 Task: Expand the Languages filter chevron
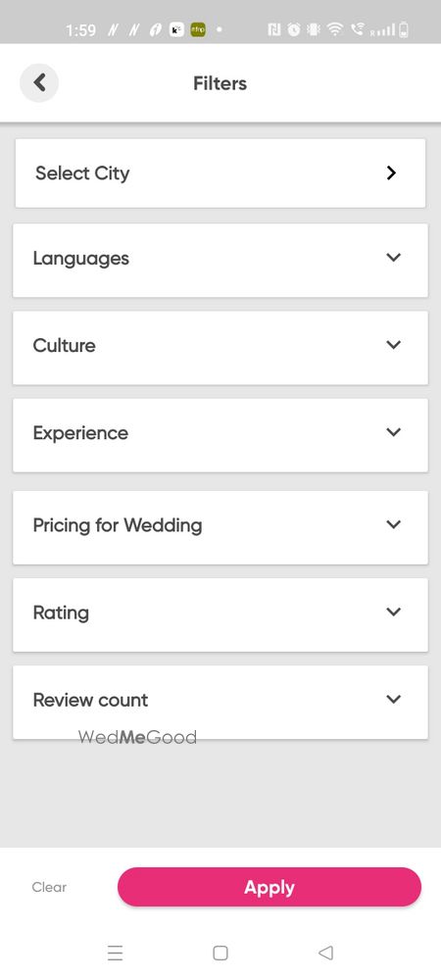(x=393, y=257)
